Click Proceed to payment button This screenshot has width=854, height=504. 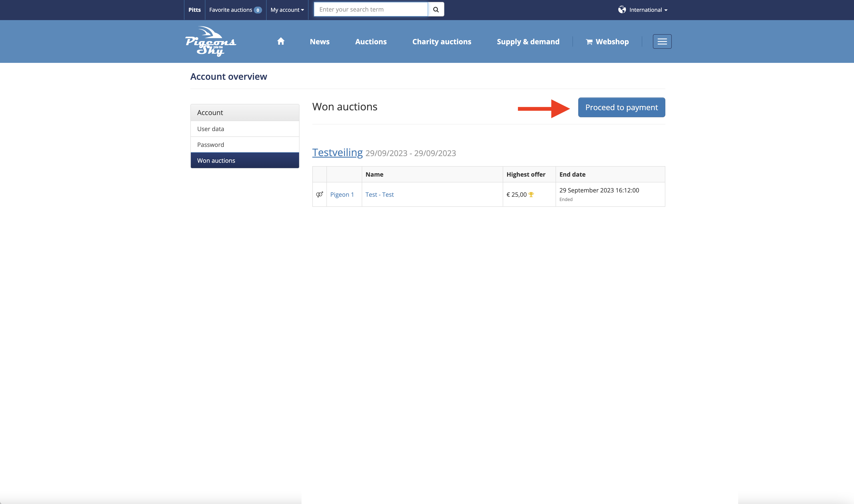point(621,107)
